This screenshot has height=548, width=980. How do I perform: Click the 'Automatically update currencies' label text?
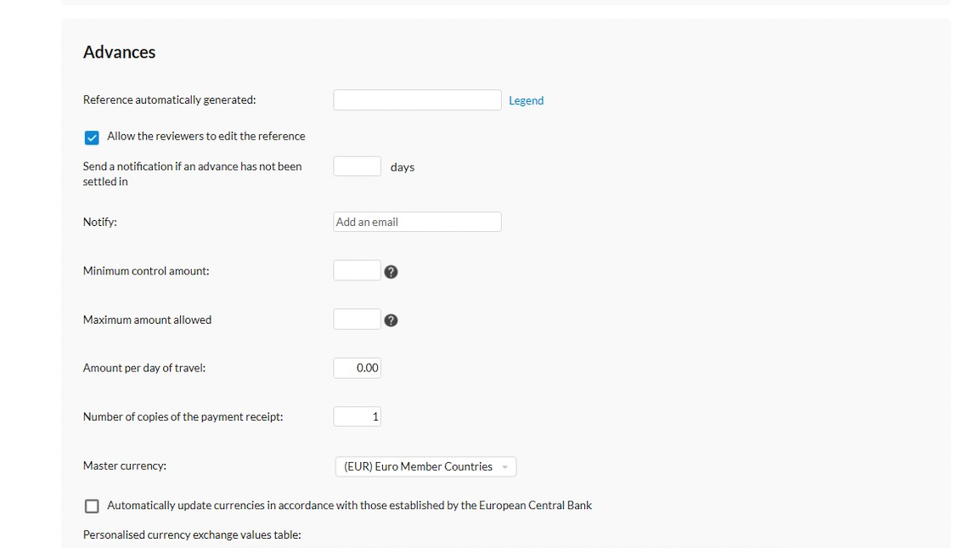[349, 506]
